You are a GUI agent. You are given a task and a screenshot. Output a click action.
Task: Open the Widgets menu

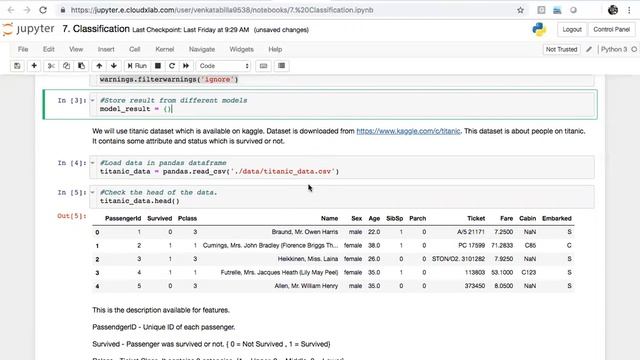pyautogui.click(x=241, y=49)
